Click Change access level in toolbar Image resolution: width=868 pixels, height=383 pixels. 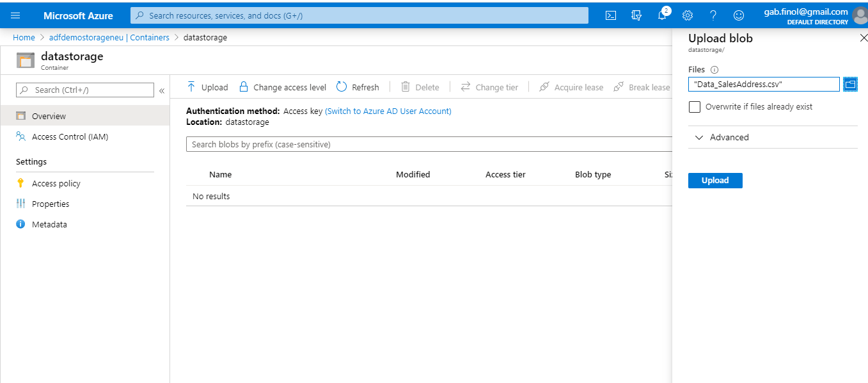click(282, 87)
